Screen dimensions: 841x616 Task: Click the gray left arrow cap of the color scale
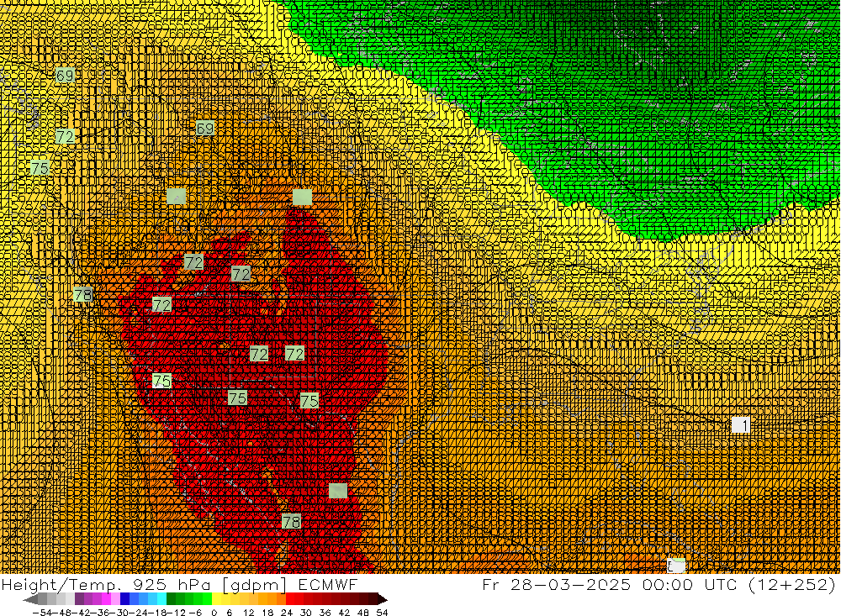(30, 599)
